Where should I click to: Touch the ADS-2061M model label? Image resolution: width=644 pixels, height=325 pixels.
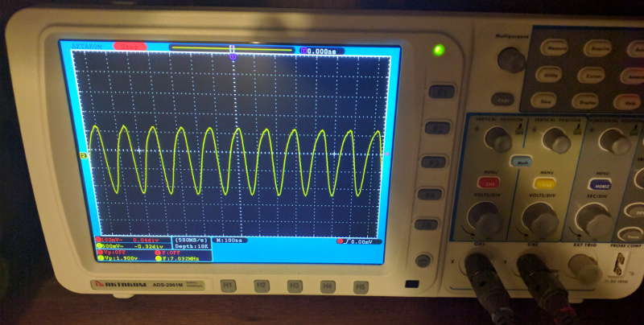pos(166,285)
